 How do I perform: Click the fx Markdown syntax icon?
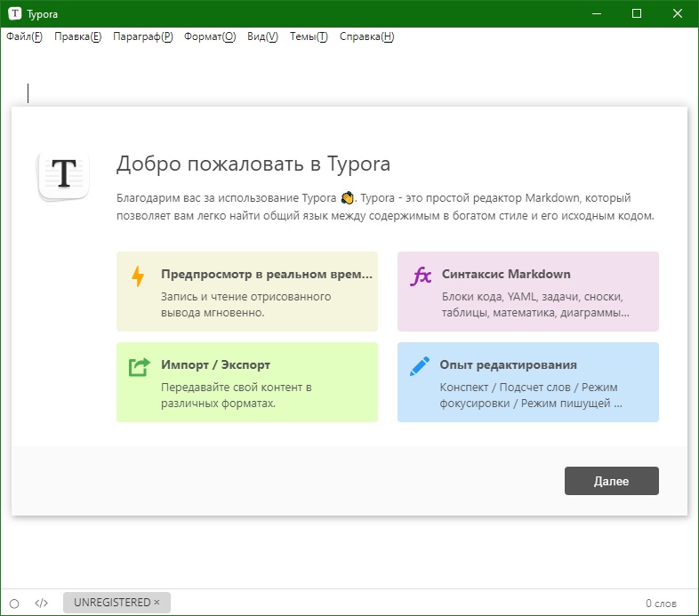tap(420, 276)
